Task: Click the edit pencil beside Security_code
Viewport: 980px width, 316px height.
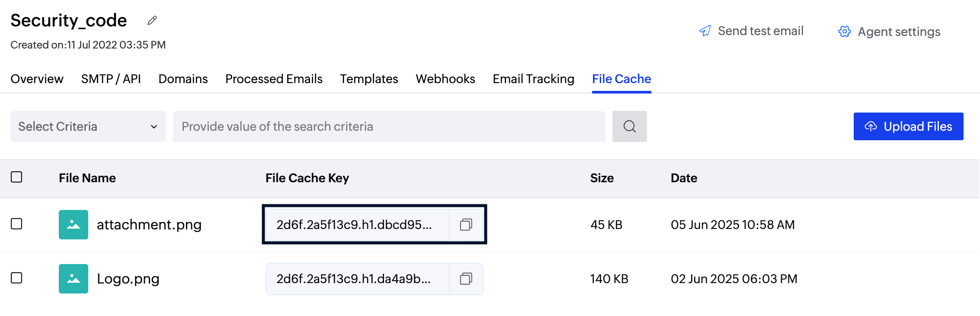Action: [152, 20]
